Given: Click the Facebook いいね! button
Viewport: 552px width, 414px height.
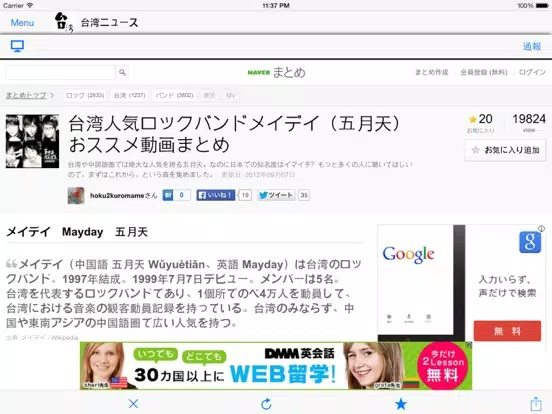Looking at the screenshot, I should click(x=216, y=195).
